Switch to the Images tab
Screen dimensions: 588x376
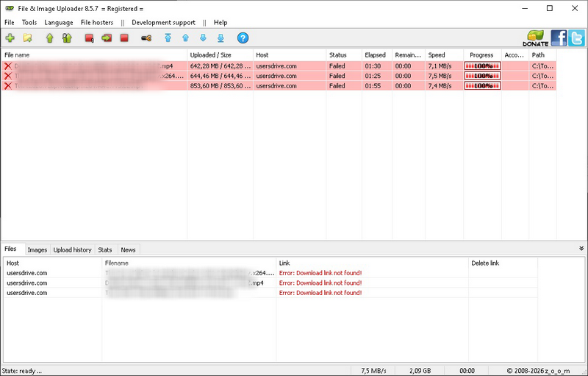pos(37,250)
